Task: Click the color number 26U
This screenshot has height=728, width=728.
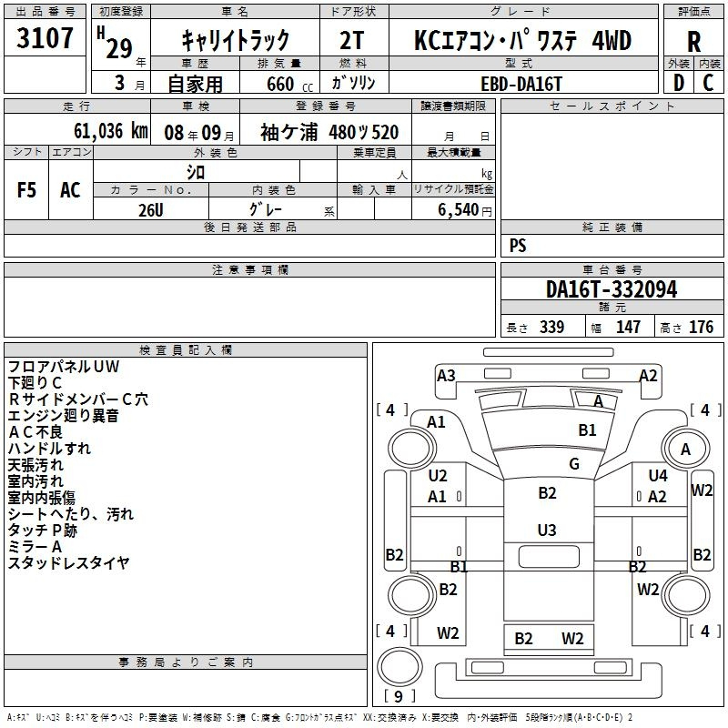Action: (x=151, y=208)
